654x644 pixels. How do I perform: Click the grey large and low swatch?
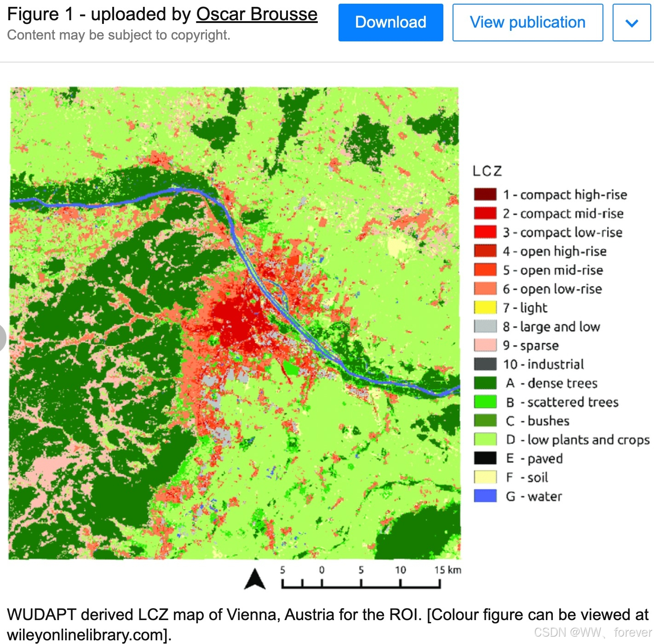tap(485, 326)
